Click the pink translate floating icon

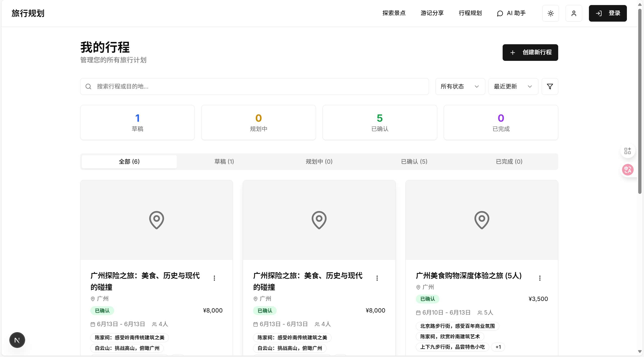click(627, 170)
